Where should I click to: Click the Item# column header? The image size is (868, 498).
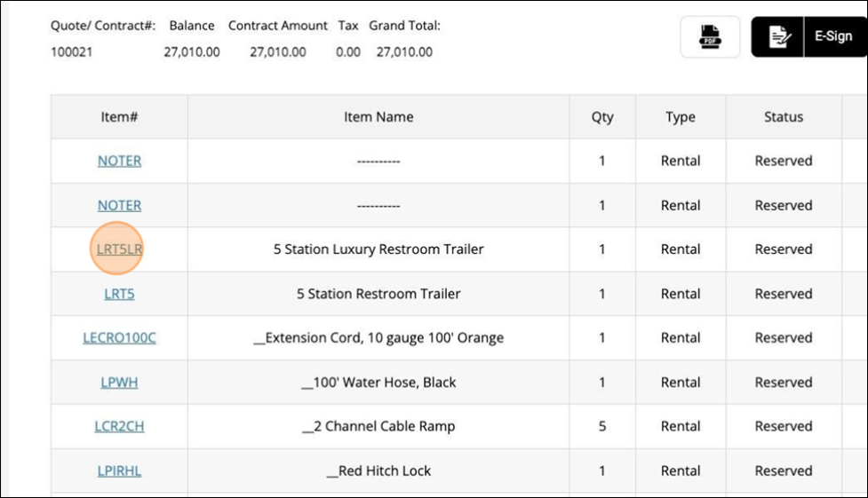[119, 117]
